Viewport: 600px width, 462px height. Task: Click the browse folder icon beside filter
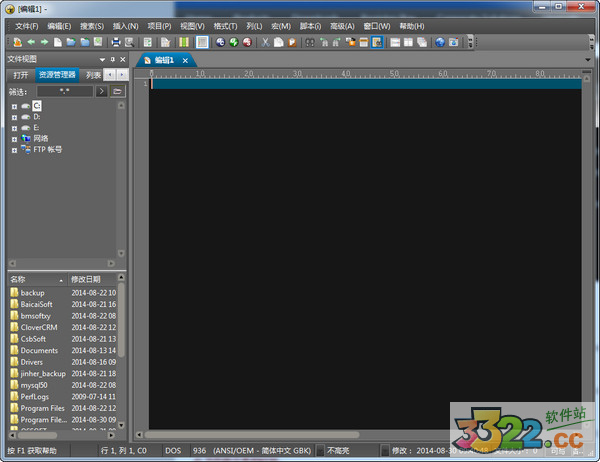(117, 91)
